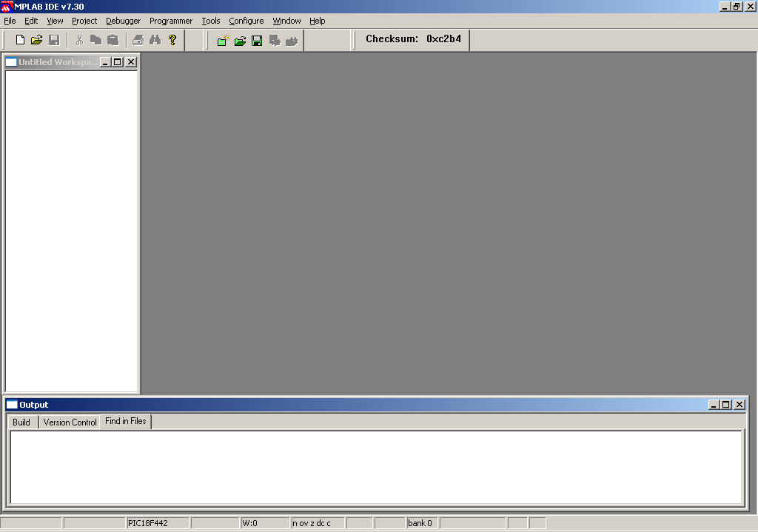The height and width of the screenshot is (532, 758).
Task: Maximize the Untitled Workspace window
Action: pos(118,62)
